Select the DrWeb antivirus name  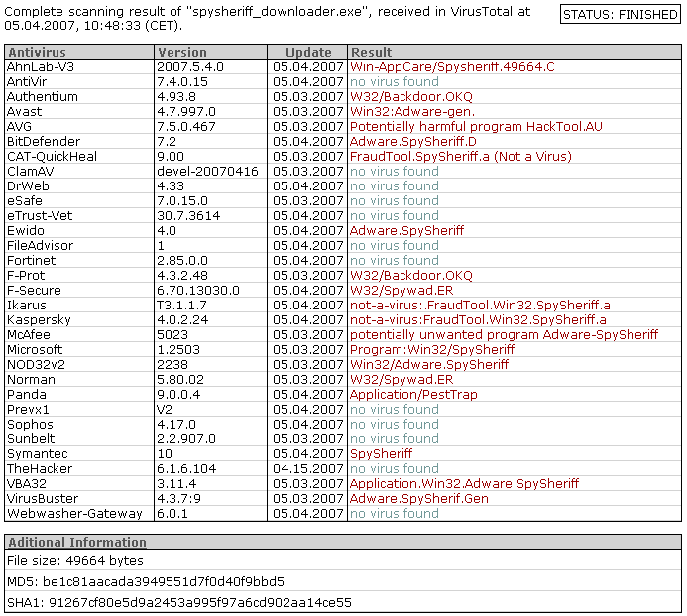[x=28, y=186]
